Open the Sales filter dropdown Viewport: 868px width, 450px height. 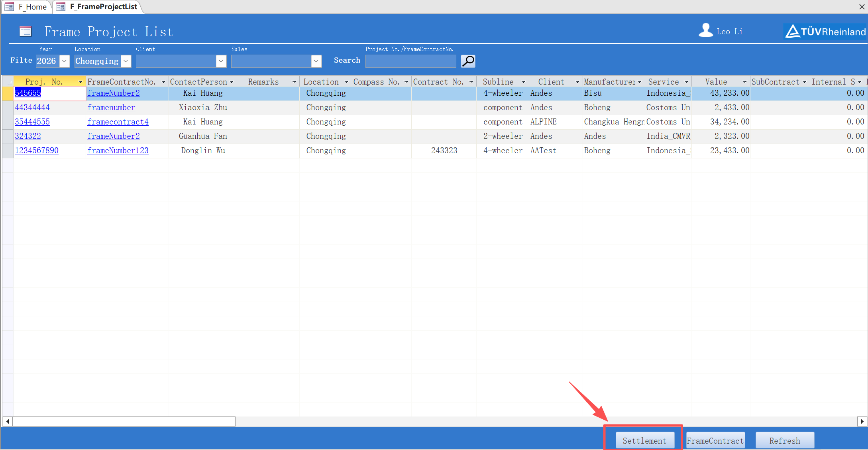point(316,61)
